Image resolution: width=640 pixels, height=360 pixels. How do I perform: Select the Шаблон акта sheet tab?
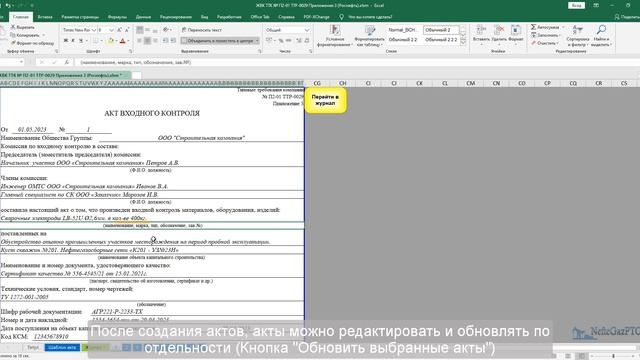[62, 347]
